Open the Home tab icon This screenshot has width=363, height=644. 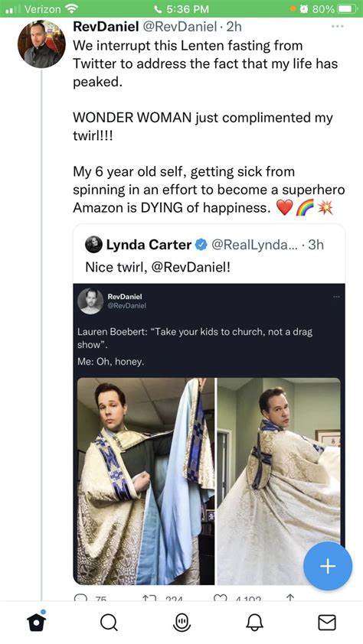tap(36, 622)
